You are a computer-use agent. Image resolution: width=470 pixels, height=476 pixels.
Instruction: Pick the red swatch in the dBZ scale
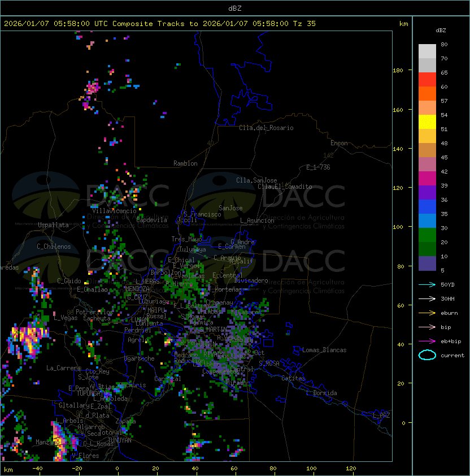427,80
